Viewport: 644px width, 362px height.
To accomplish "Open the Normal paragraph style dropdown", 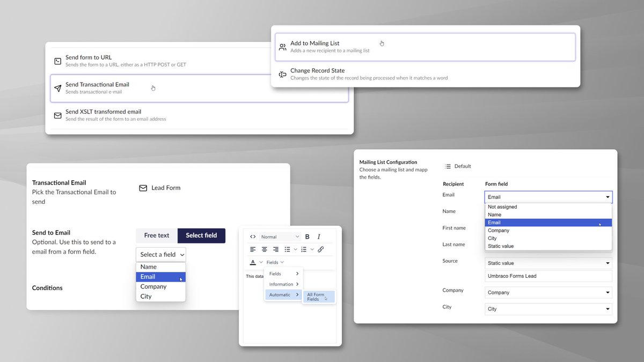I will [x=280, y=237].
